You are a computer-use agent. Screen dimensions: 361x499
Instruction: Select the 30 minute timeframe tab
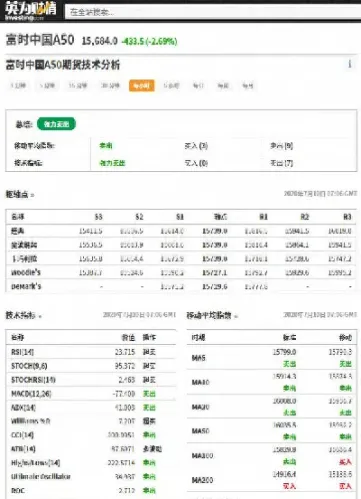tap(110, 86)
